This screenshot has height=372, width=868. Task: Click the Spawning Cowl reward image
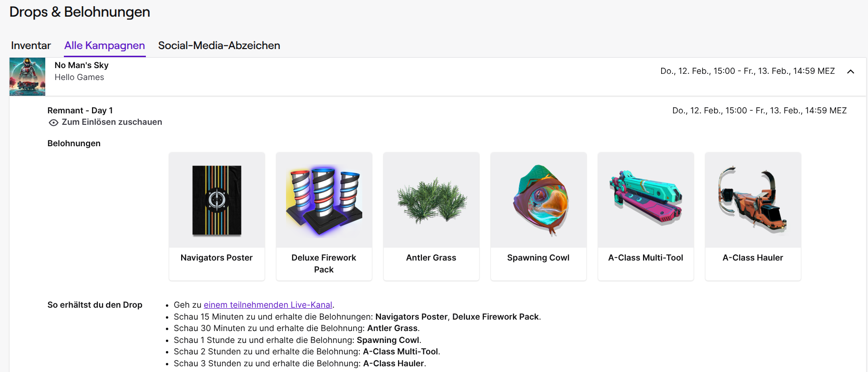[539, 200]
